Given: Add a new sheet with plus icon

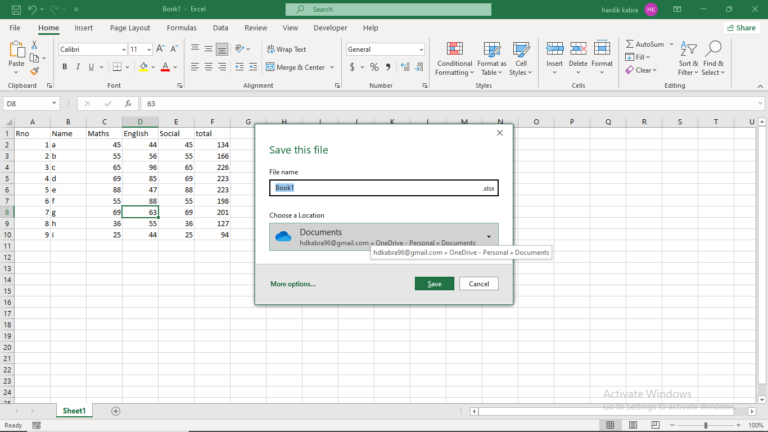Looking at the screenshot, I should pyautogui.click(x=116, y=411).
